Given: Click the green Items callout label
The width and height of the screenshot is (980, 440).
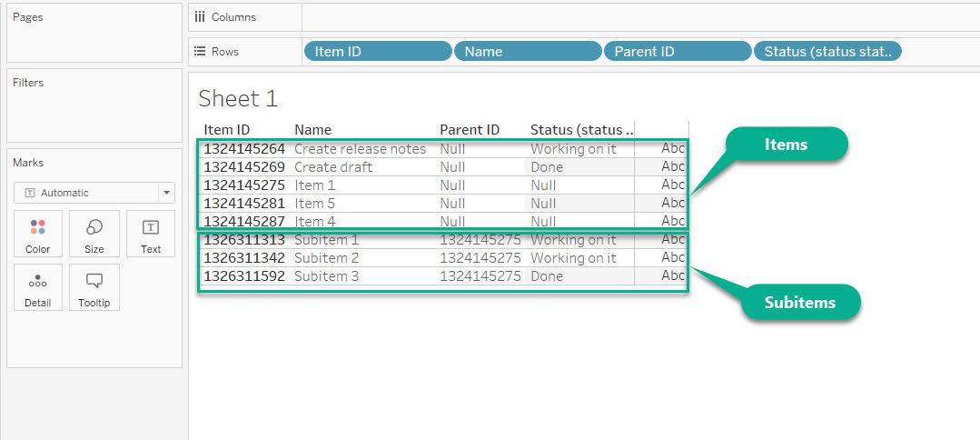Looking at the screenshot, I should point(787,144).
